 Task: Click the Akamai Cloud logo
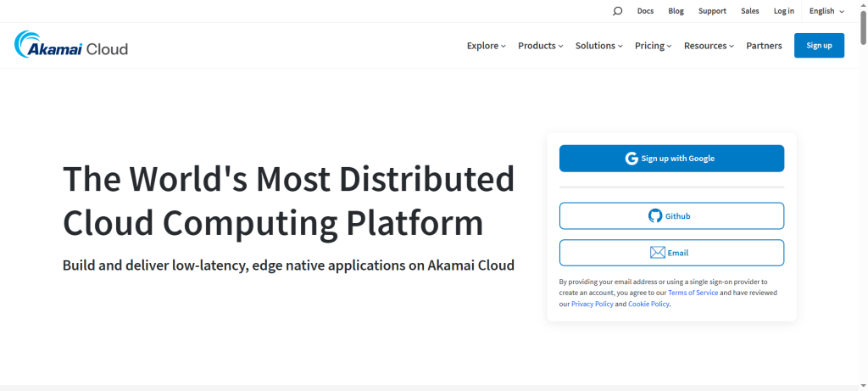[71, 45]
